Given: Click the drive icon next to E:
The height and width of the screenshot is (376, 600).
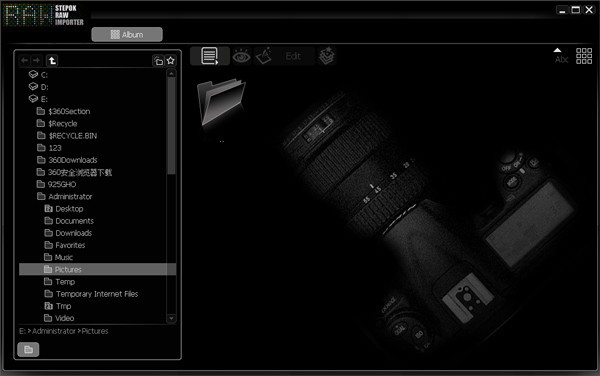Looking at the screenshot, I should [x=33, y=99].
